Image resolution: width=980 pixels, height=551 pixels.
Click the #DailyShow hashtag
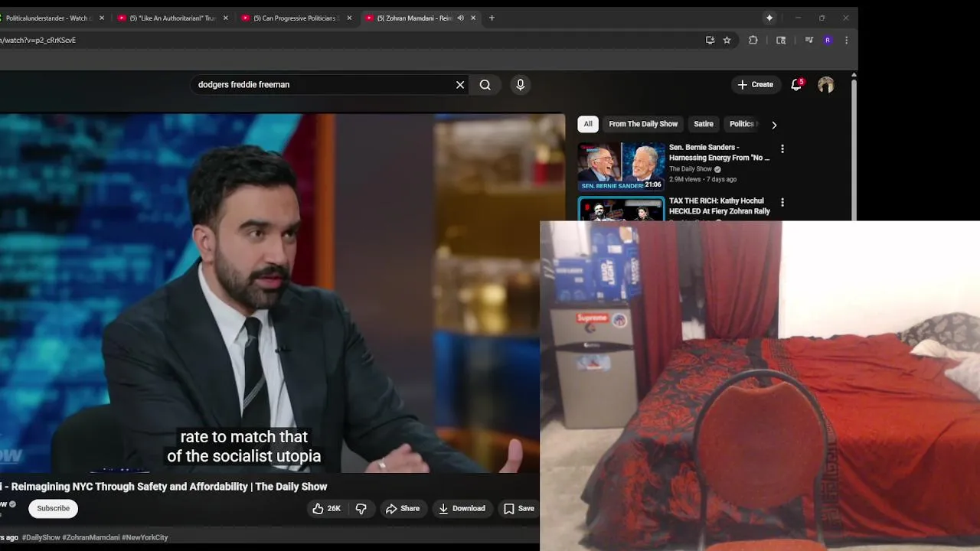(x=41, y=537)
